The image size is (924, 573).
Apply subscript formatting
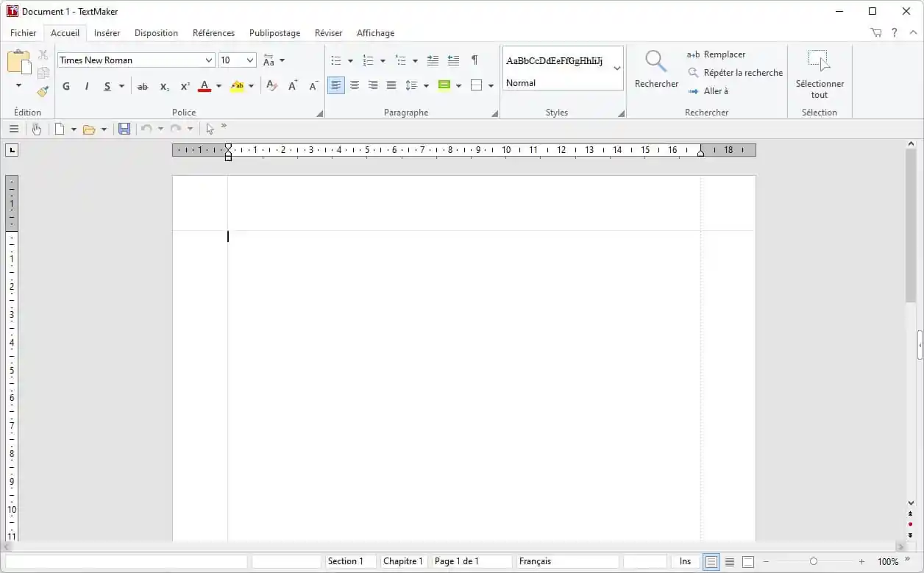tap(164, 86)
